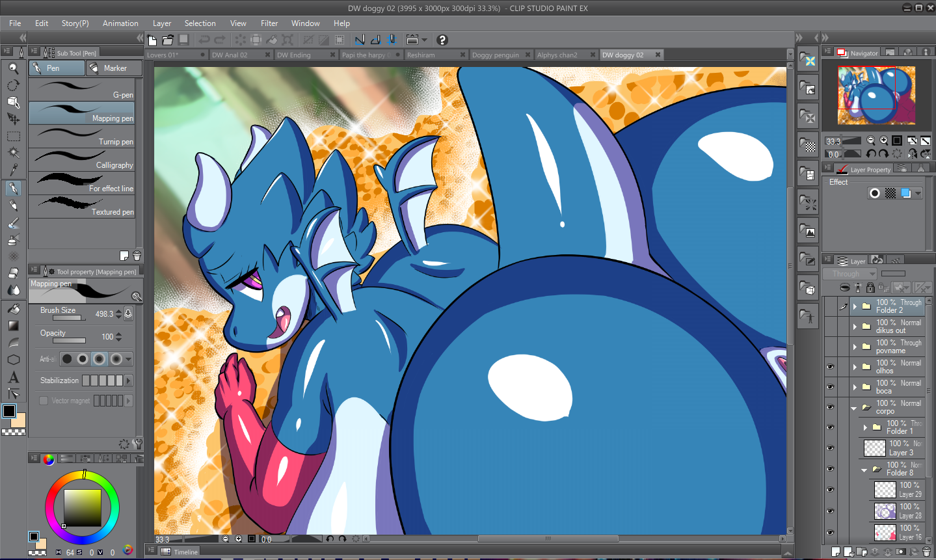Pick the Eyedropper tool
This screenshot has width=936, height=560.
click(x=13, y=170)
